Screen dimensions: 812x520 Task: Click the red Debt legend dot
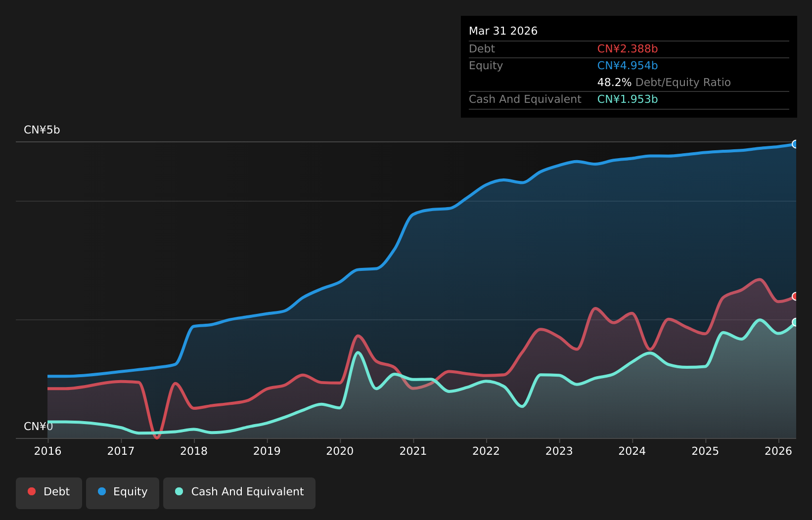pyautogui.click(x=32, y=491)
